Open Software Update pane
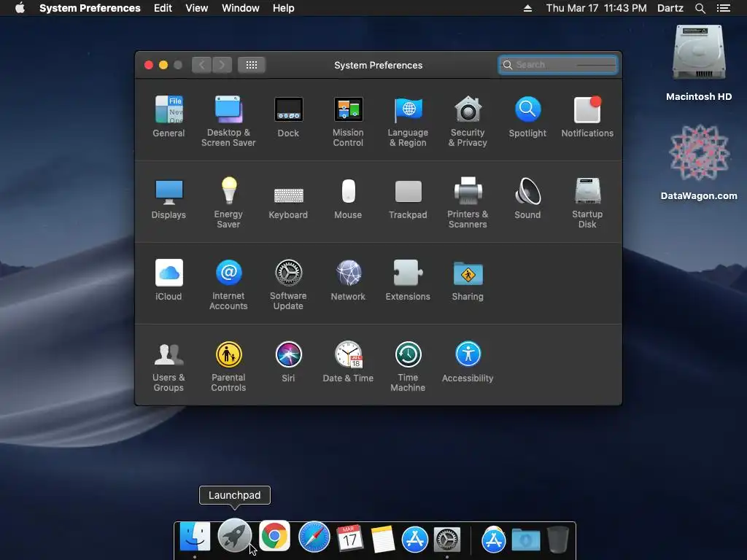The image size is (747, 560). [288, 284]
